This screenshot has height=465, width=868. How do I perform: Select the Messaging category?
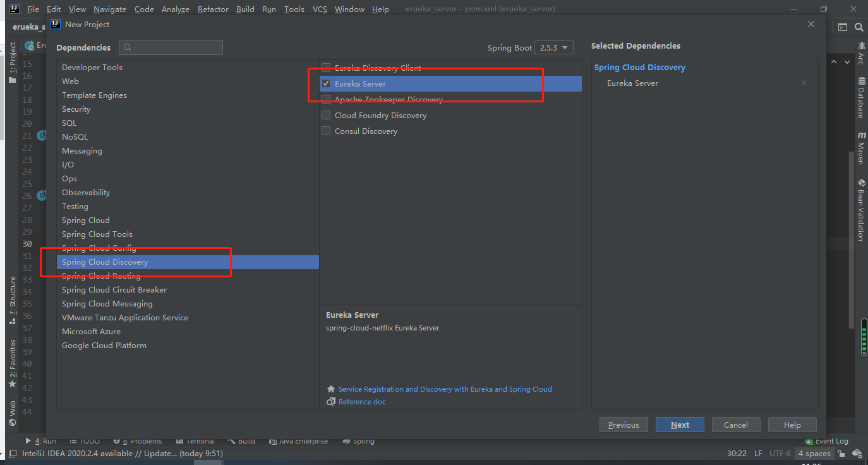pyautogui.click(x=188, y=150)
